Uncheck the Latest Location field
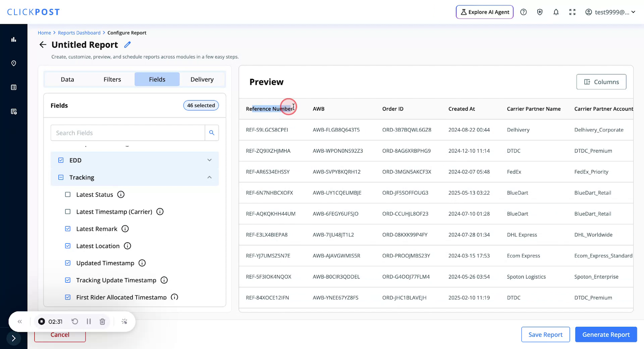This screenshot has height=349, width=644. tap(68, 246)
